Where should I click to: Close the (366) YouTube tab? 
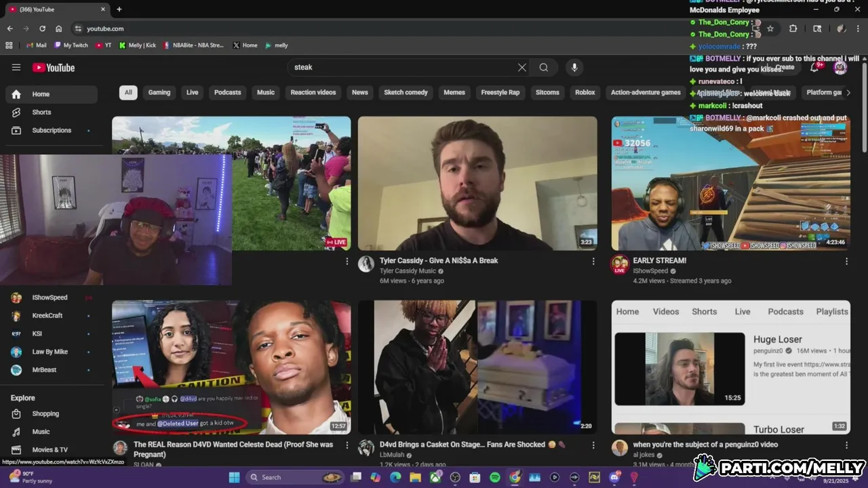pyautogui.click(x=103, y=9)
